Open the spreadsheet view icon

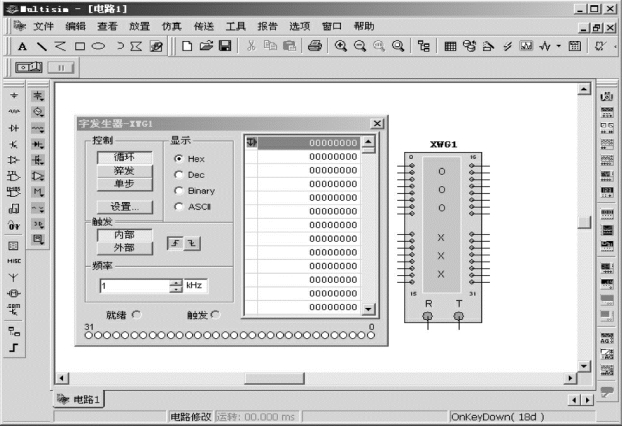click(450, 46)
